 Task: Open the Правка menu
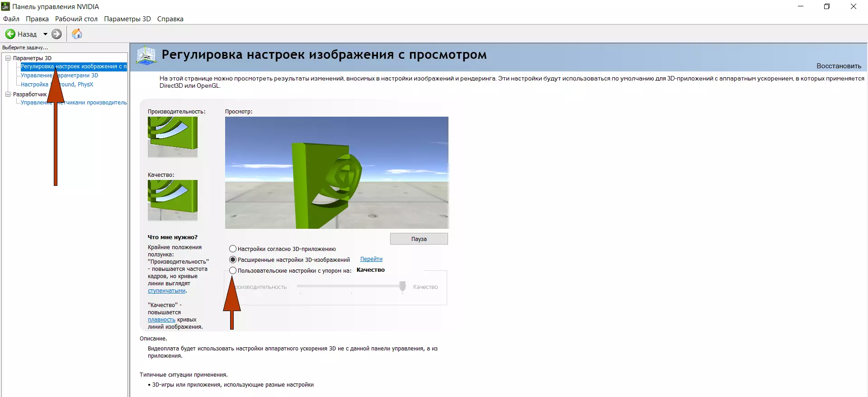click(x=37, y=19)
